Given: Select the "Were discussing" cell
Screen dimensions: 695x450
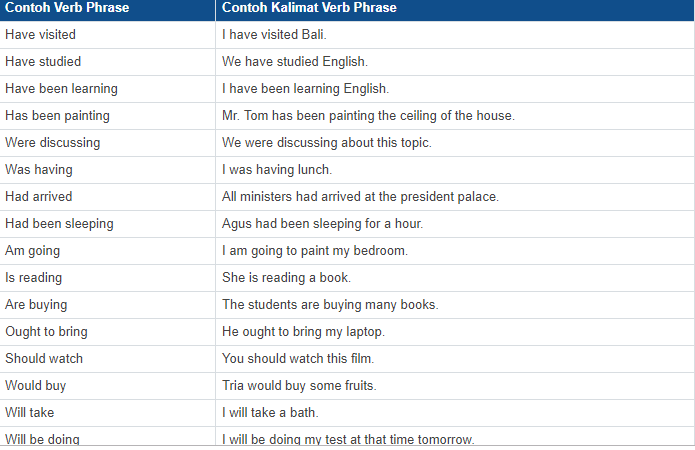Looking at the screenshot, I should 52,142.
